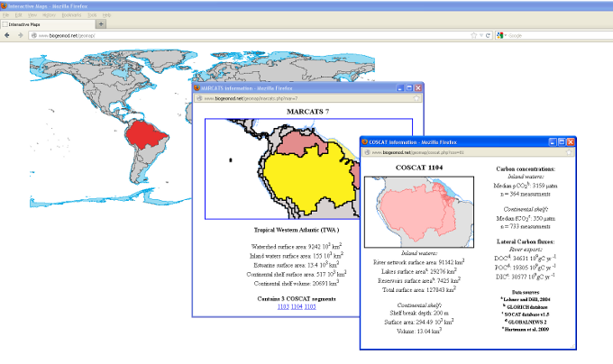Screen dimensions: 613x364
Task: Click the MARCATS window address bar
Action: (x=307, y=98)
